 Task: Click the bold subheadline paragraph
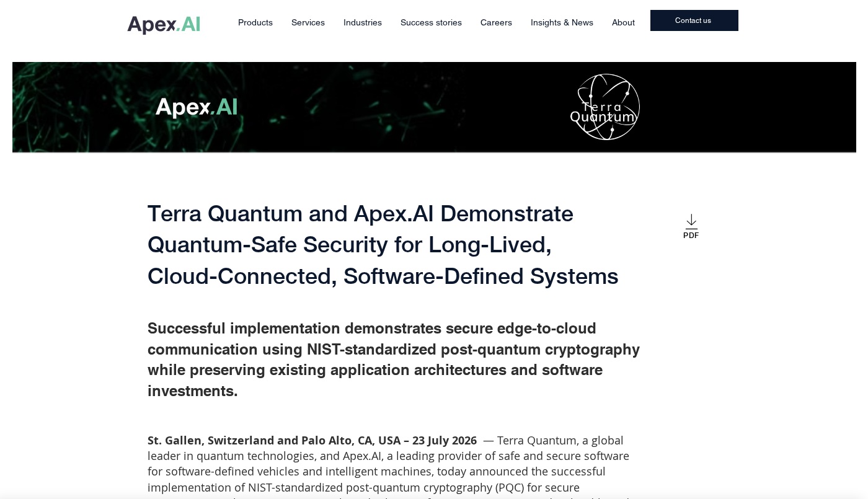pyautogui.click(x=394, y=360)
